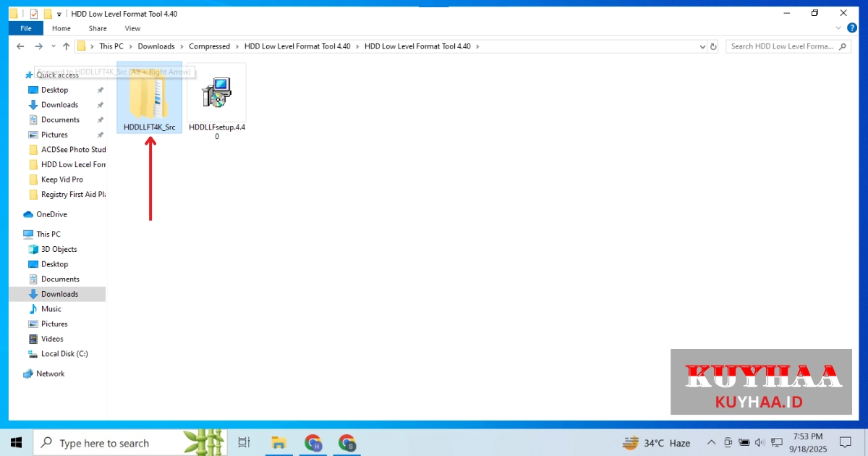Click the Properties quick access toolbar icon

(x=33, y=14)
